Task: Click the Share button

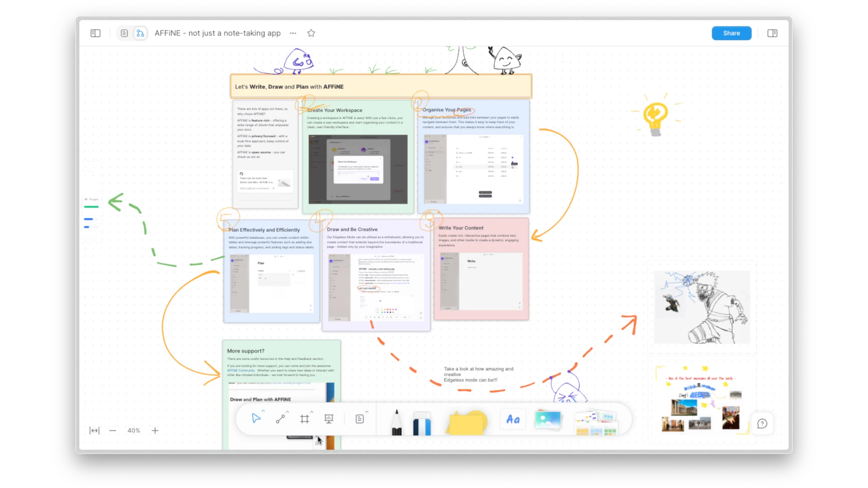Action: (x=731, y=33)
